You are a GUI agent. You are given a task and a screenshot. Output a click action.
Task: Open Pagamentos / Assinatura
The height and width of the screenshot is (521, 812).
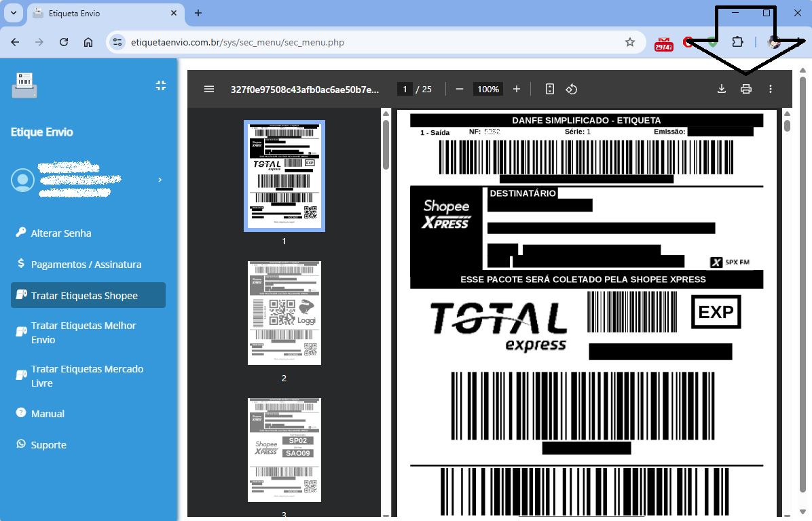pyautogui.click(x=86, y=265)
